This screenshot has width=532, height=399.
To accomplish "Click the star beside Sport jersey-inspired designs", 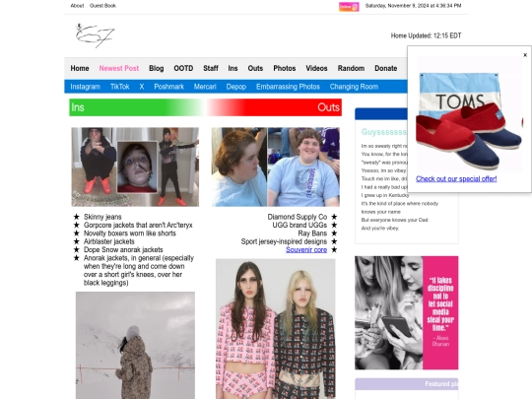I will coord(334,241).
